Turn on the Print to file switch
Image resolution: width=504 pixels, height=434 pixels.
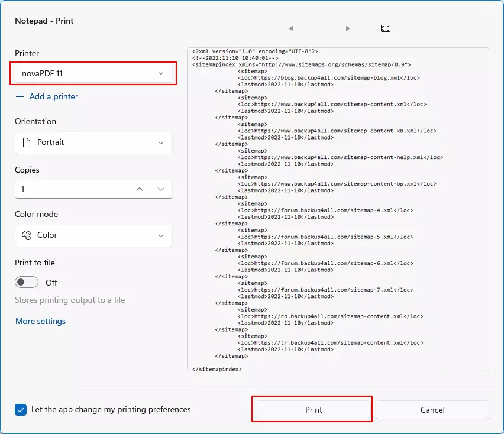(27, 283)
